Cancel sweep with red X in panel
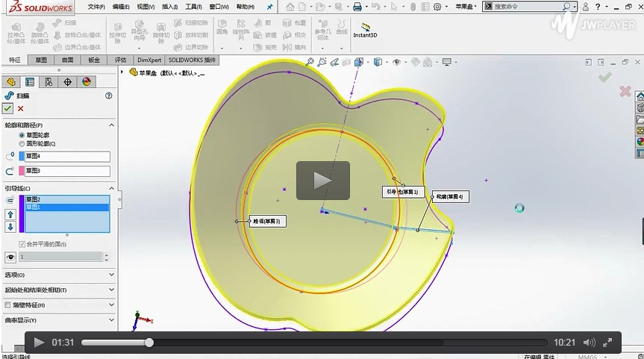The image size is (644, 359). point(21,109)
